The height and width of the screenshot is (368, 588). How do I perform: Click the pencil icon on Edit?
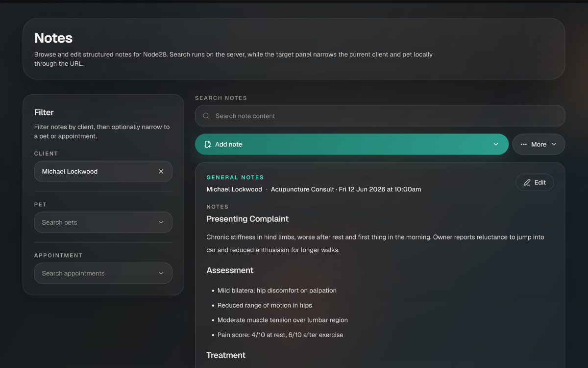point(527,183)
